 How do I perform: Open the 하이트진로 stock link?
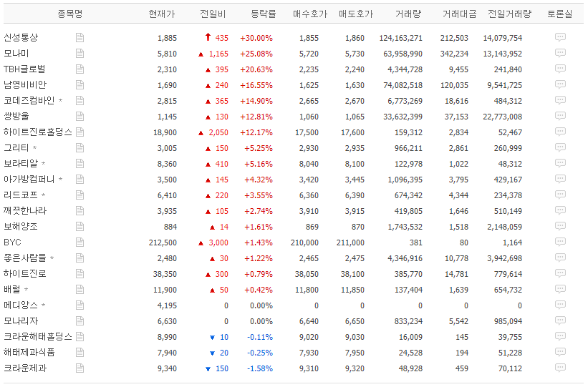(x=25, y=273)
